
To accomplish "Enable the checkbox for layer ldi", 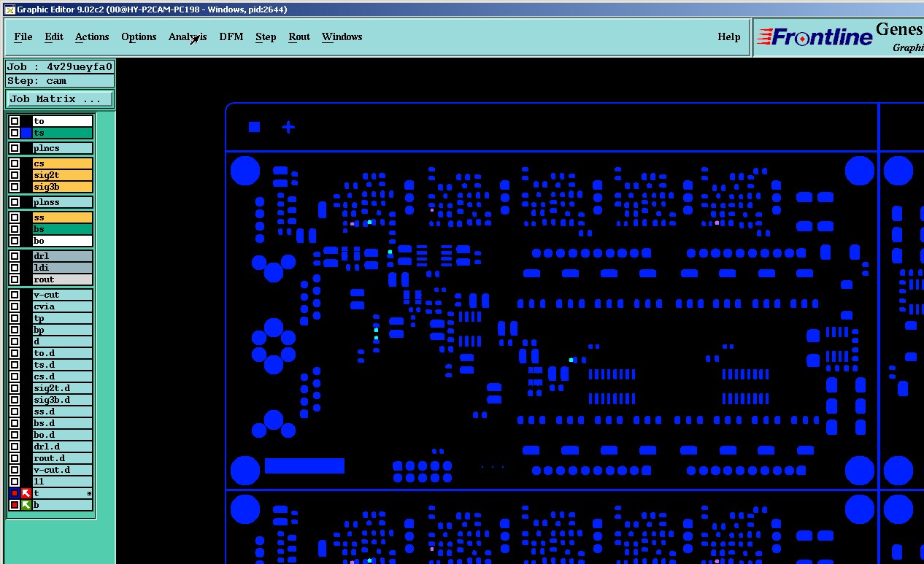I will pos(15,268).
